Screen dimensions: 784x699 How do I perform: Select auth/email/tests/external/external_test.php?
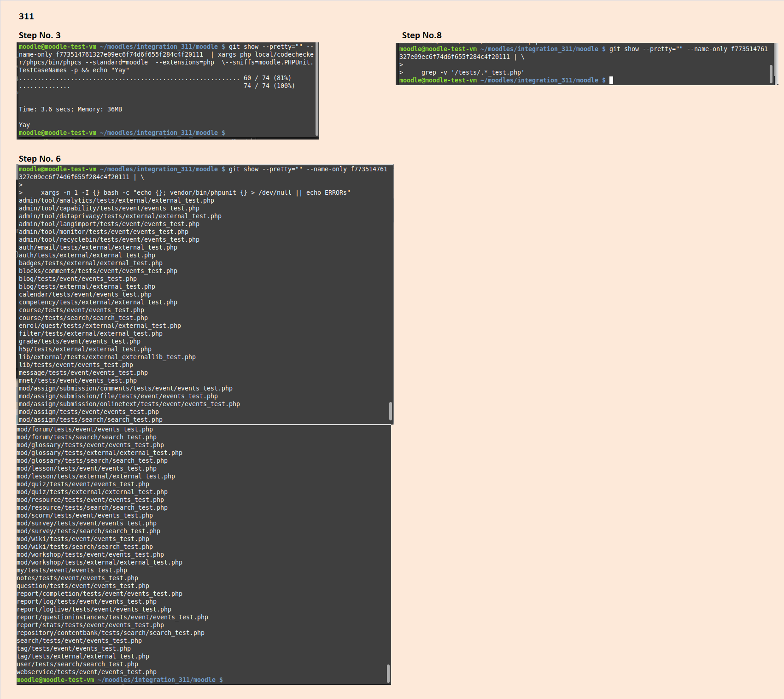pos(98,248)
